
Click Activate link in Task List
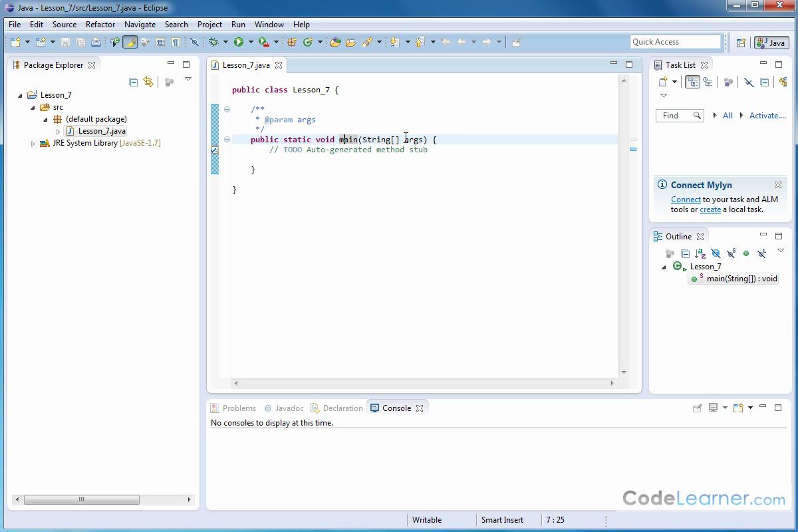coord(767,115)
